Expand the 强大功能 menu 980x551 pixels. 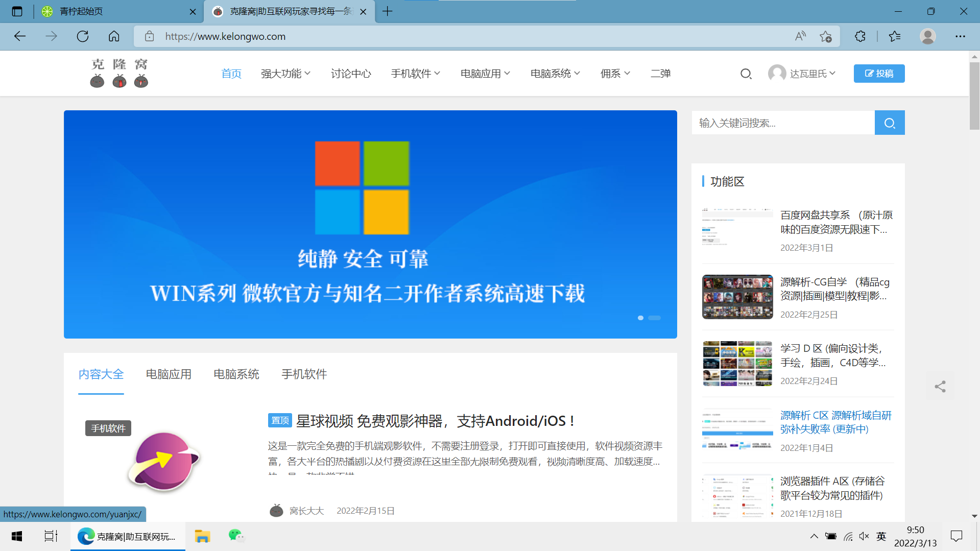tap(285, 74)
